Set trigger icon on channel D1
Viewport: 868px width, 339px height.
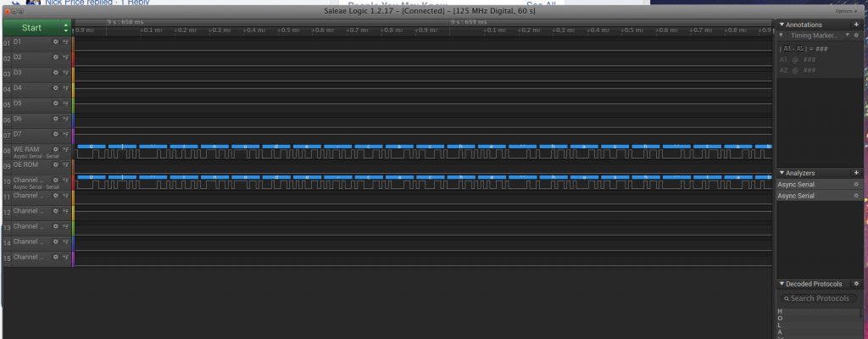[65, 42]
